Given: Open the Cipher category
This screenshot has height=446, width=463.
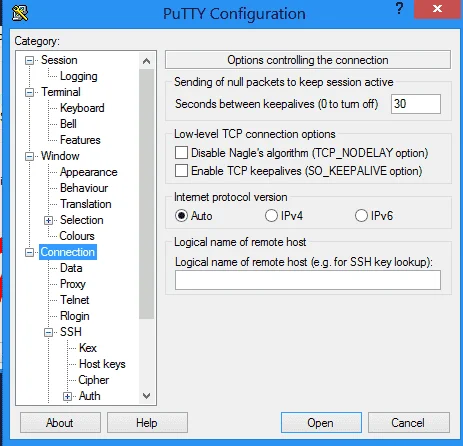Looking at the screenshot, I should 94,380.
